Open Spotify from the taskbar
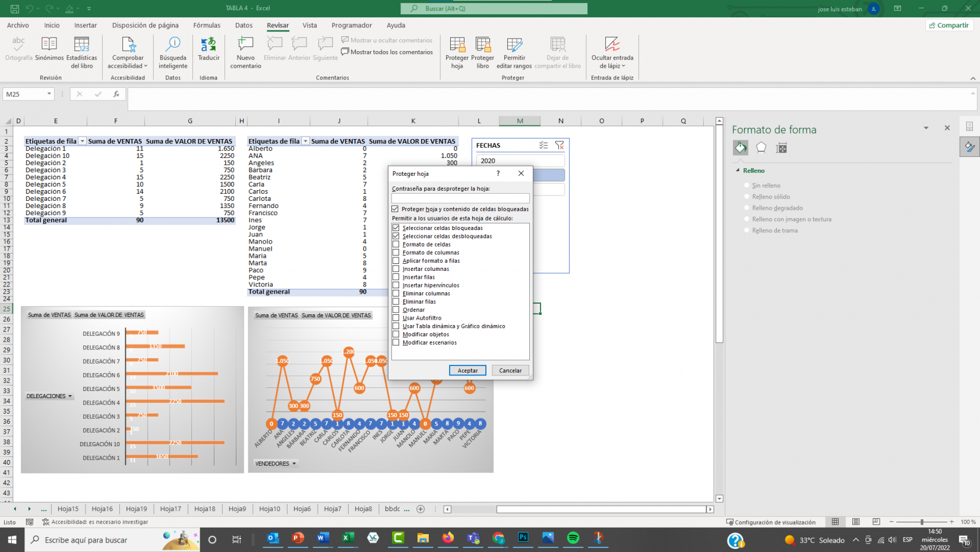 click(573, 538)
